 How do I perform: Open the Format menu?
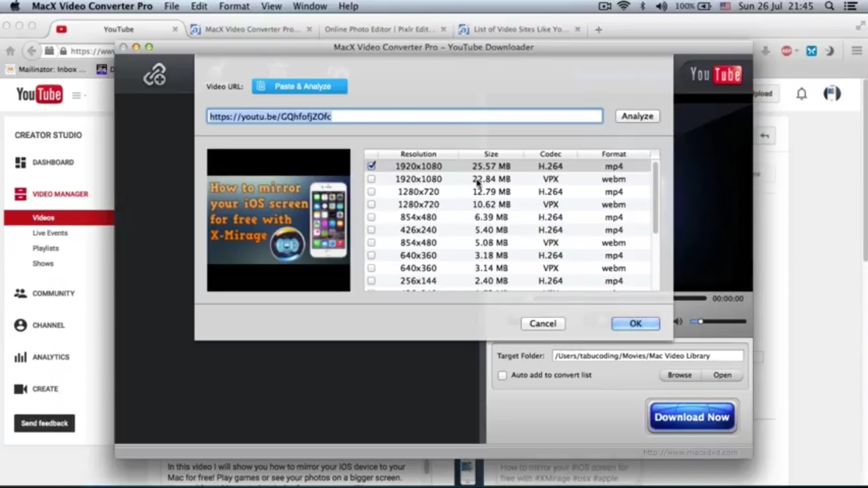click(234, 6)
